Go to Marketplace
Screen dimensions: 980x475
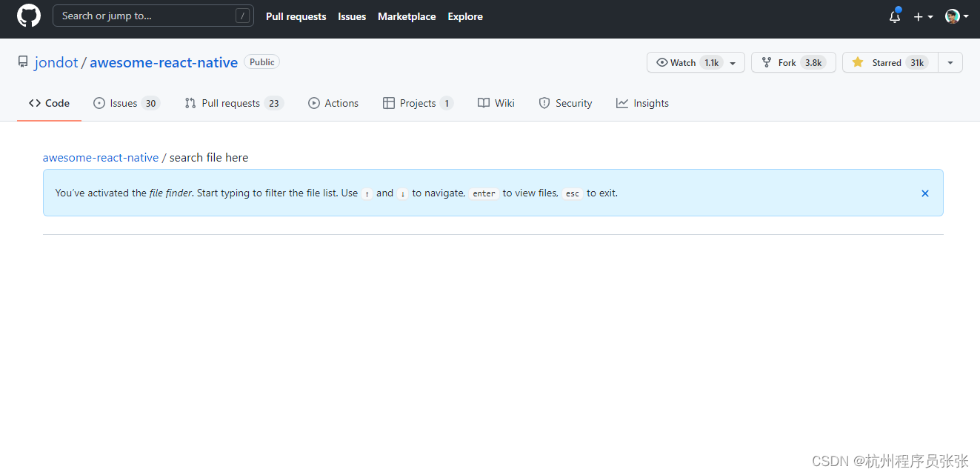coord(407,16)
